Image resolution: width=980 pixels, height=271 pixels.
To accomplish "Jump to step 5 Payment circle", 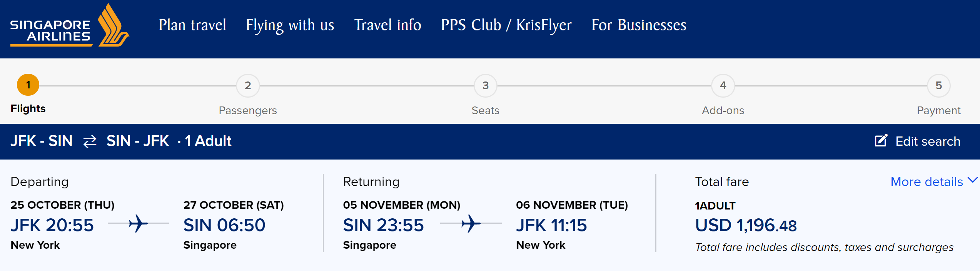I will tap(938, 85).
